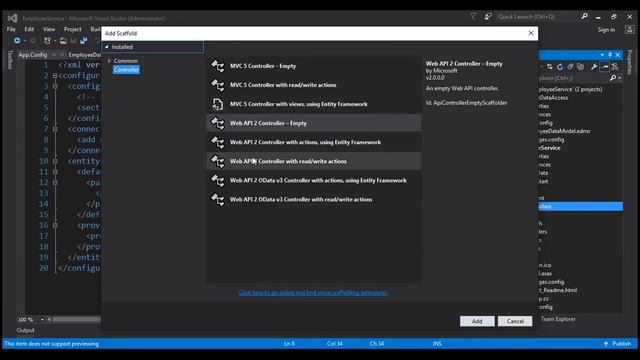Toggle Preview Selected Items in Solution Explorer
640x360 pixels.
(604, 67)
